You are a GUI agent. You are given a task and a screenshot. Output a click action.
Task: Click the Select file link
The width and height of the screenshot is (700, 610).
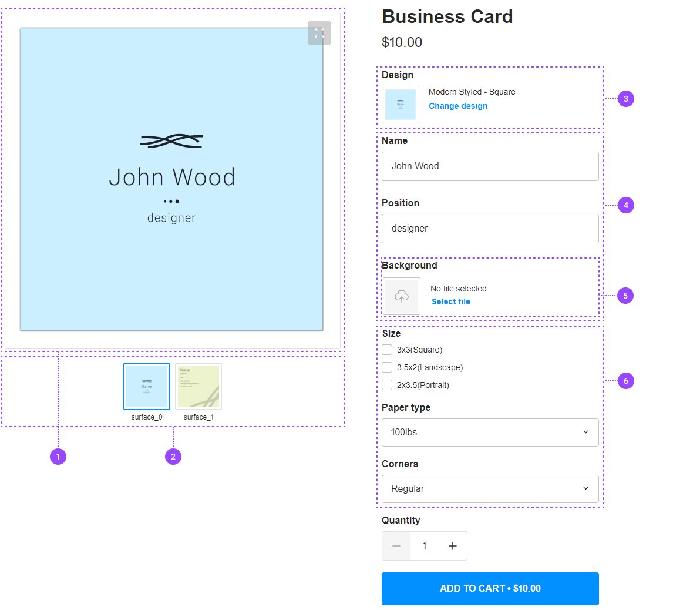(451, 301)
